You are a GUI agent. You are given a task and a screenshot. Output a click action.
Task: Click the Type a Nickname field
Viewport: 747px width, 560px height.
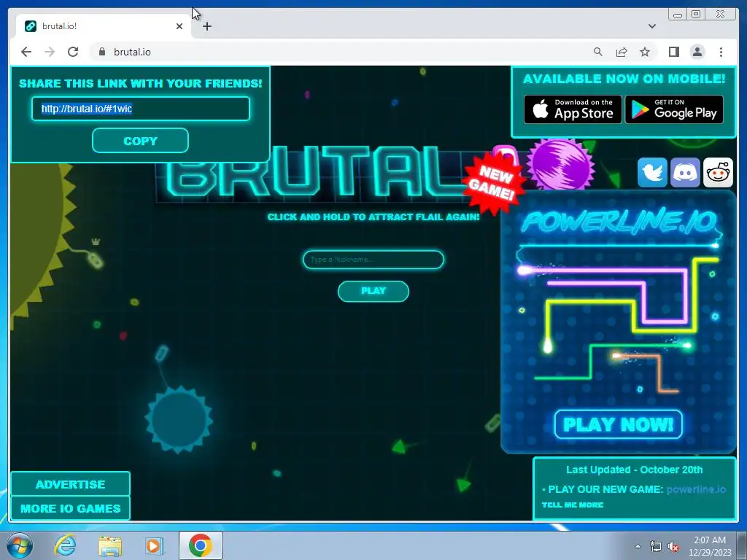373,260
